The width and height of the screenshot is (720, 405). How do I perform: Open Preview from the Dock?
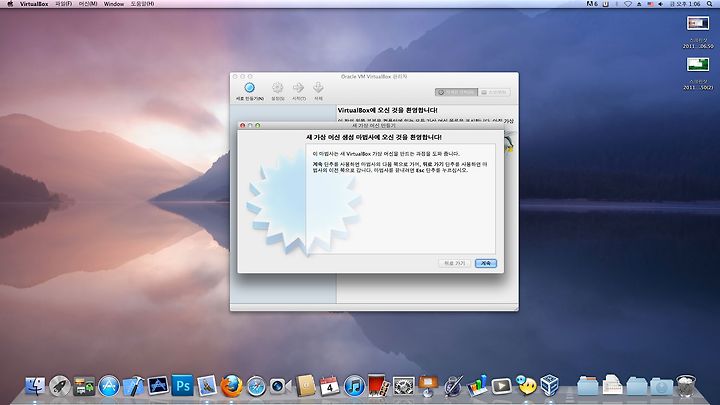point(207,386)
